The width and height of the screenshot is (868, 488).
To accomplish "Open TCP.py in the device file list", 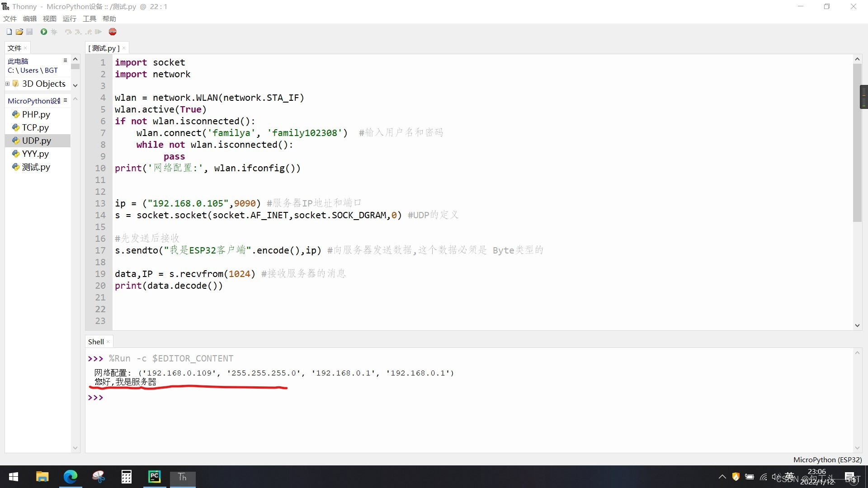I will [x=35, y=127].
